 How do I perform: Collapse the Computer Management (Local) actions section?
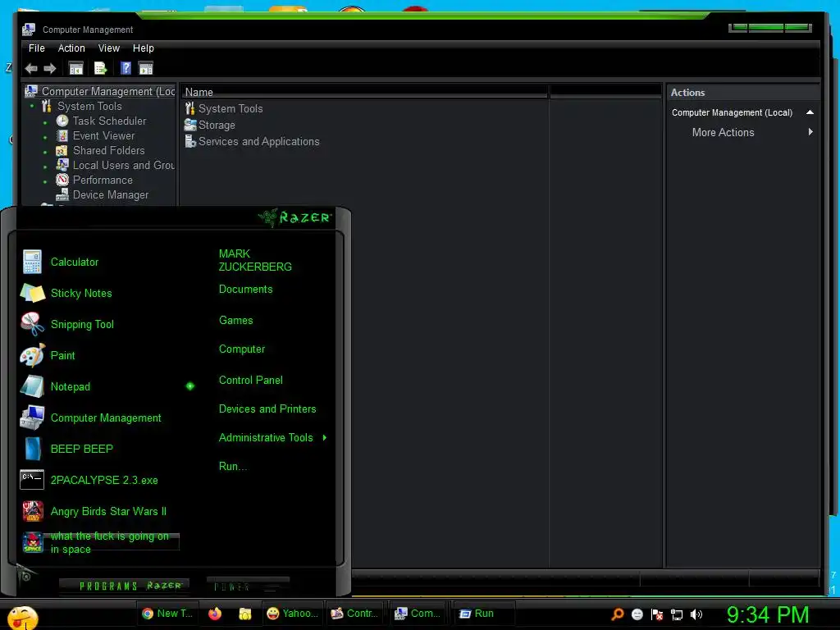click(810, 112)
